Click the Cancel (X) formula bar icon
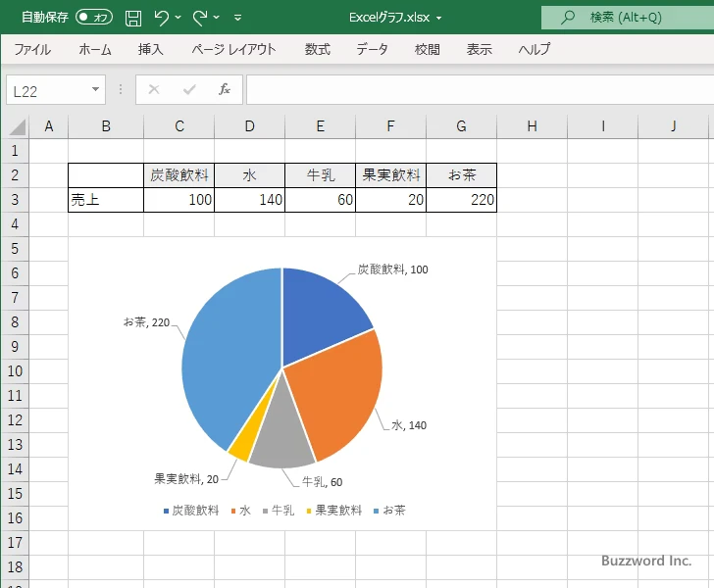Viewport: 714px width, 588px height. pyautogui.click(x=154, y=89)
